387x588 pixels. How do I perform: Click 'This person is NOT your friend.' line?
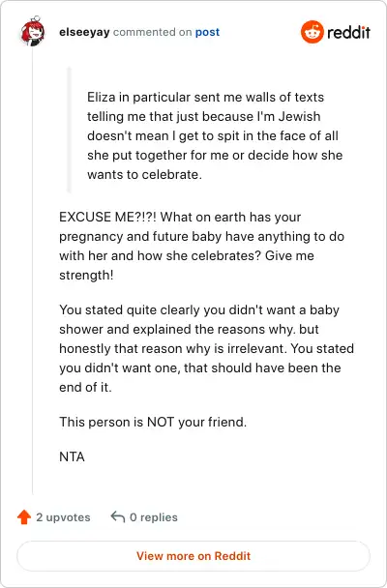pos(153,423)
